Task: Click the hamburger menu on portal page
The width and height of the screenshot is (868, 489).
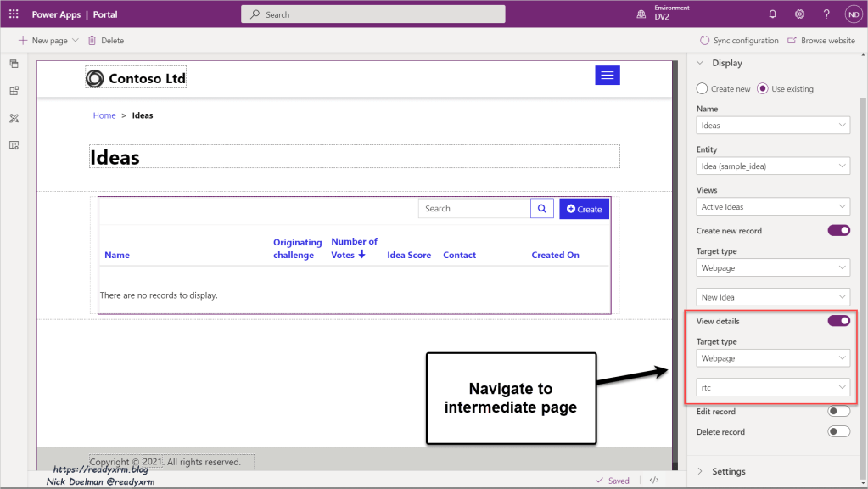Action: (x=607, y=76)
